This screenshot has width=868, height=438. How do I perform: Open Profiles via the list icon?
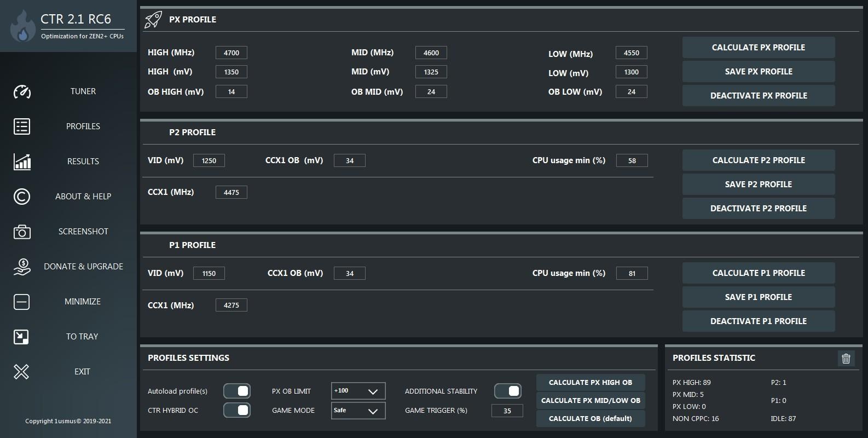pos(22,126)
